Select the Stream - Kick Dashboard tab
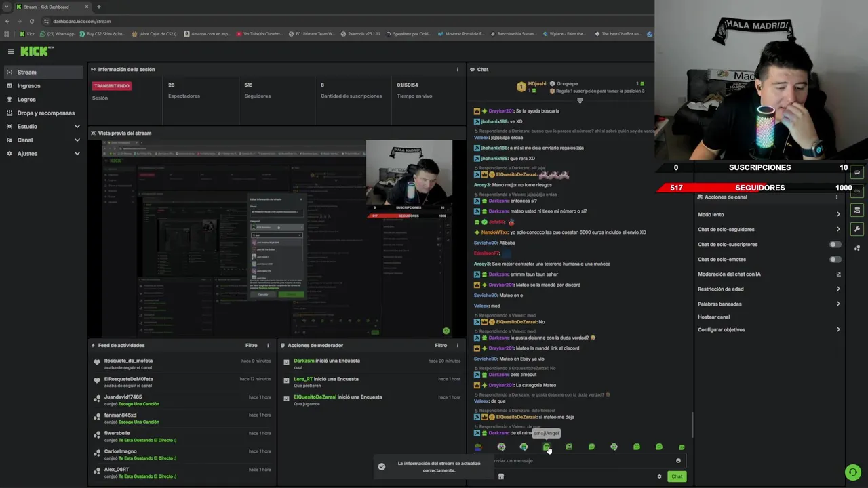The width and height of the screenshot is (868, 488). point(53,7)
